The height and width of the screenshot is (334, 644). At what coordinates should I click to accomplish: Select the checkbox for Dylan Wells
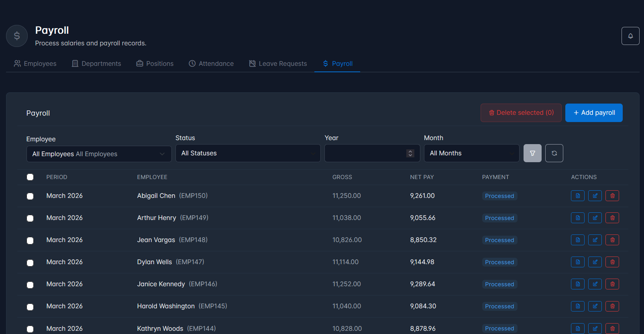[x=30, y=263]
